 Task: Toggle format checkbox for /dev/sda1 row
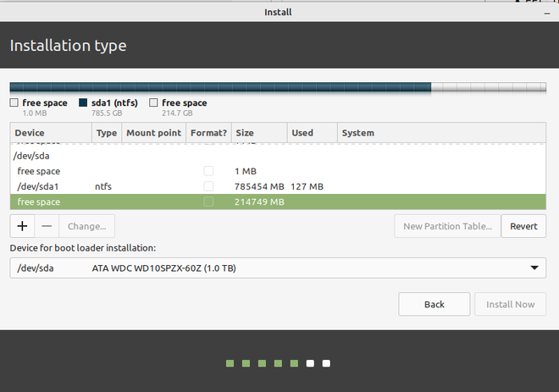click(208, 186)
